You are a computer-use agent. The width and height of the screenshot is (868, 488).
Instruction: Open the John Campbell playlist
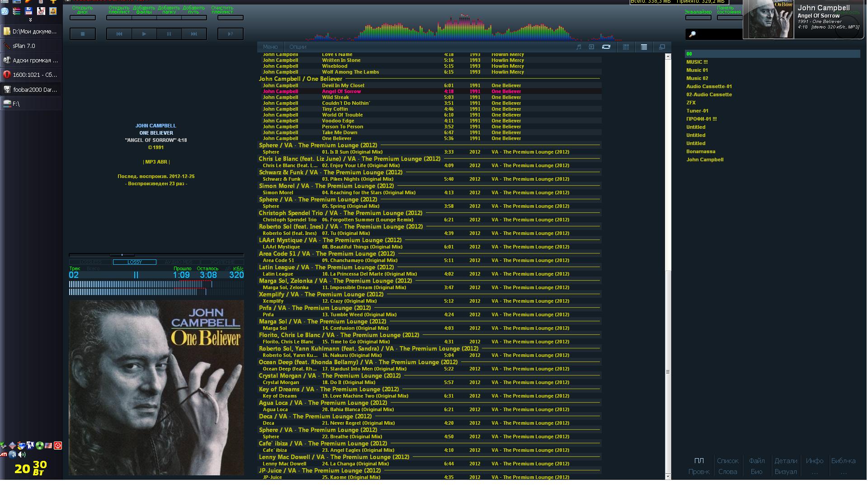click(705, 160)
